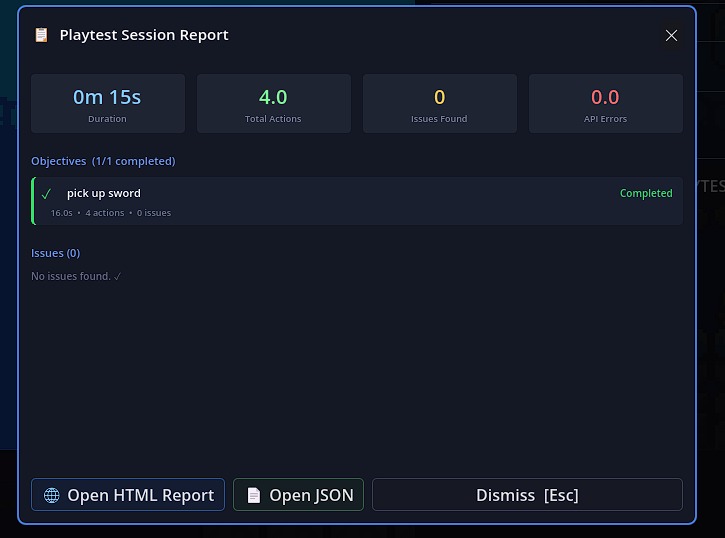Click the green checkmark beside pick up sword

tap(46, 194)
